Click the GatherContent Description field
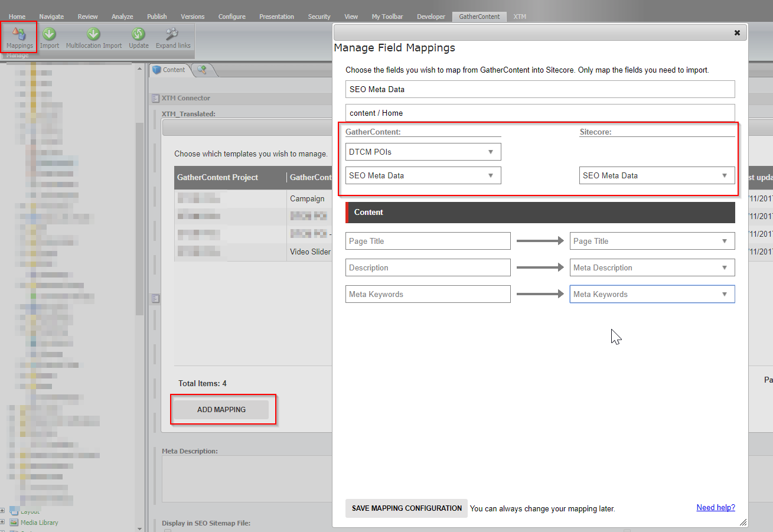The width and height of the screenshot is (773, 532). click(x=428, y=267)
